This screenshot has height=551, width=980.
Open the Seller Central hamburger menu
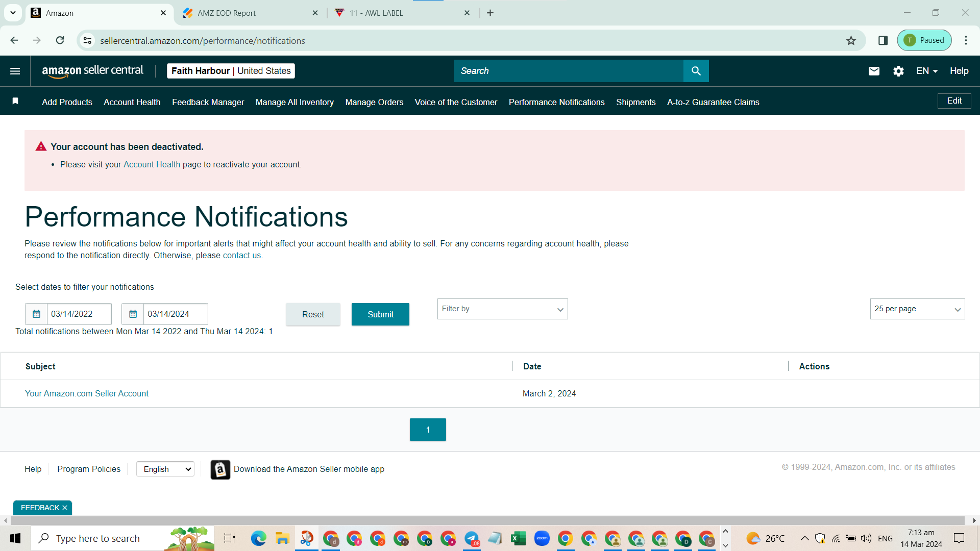(x=15, y=71)
